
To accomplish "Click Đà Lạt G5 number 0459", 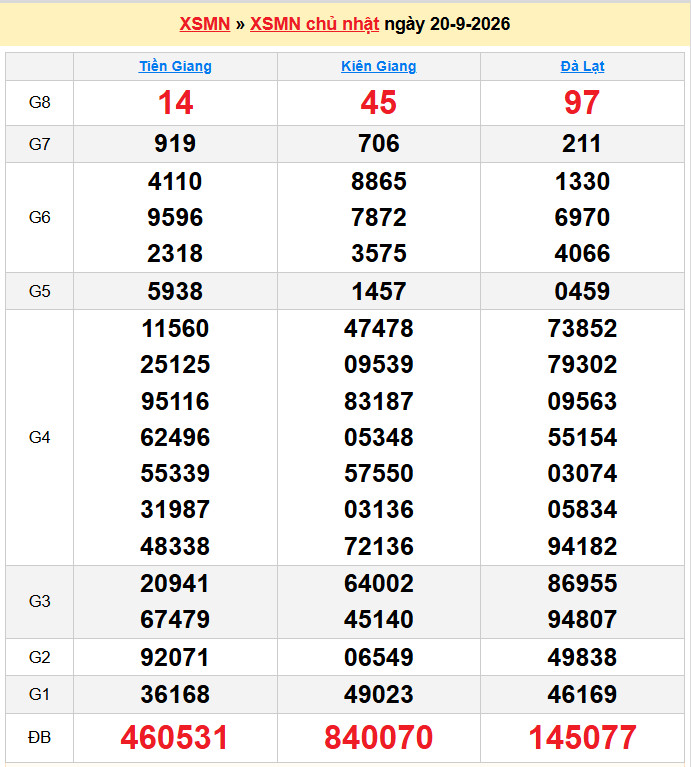I will coord(582,292).
